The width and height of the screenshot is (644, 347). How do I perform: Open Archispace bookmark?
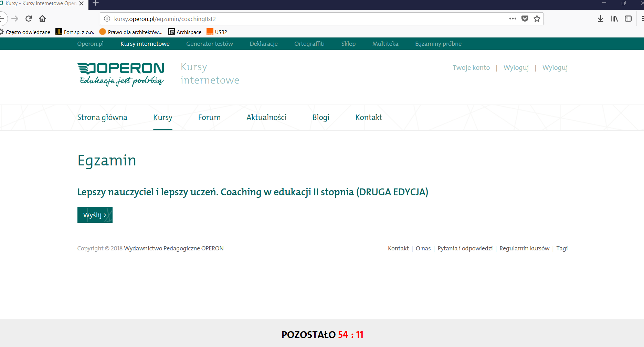[x=185, y=32]
